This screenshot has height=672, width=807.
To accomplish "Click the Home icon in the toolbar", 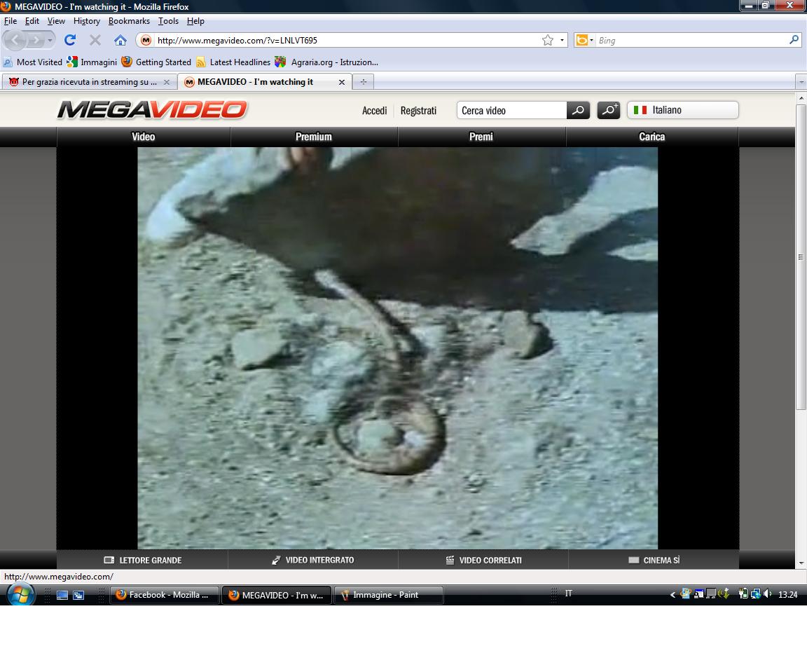I will [120, 40].
